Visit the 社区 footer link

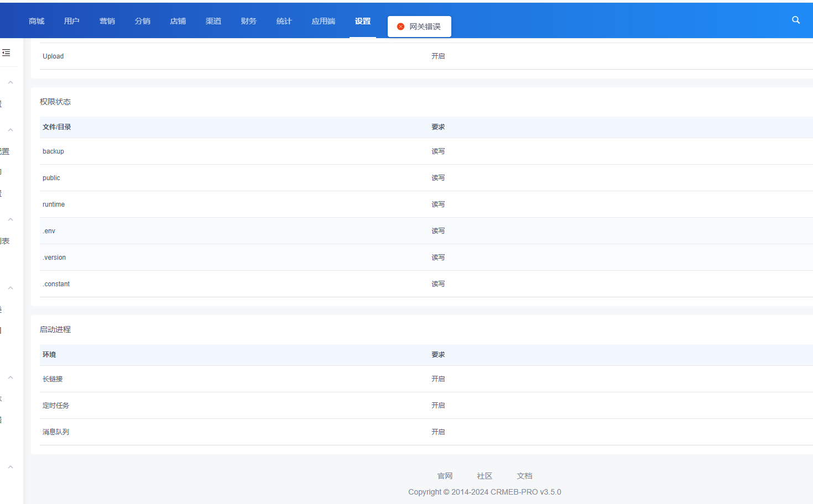click(484, 476)
